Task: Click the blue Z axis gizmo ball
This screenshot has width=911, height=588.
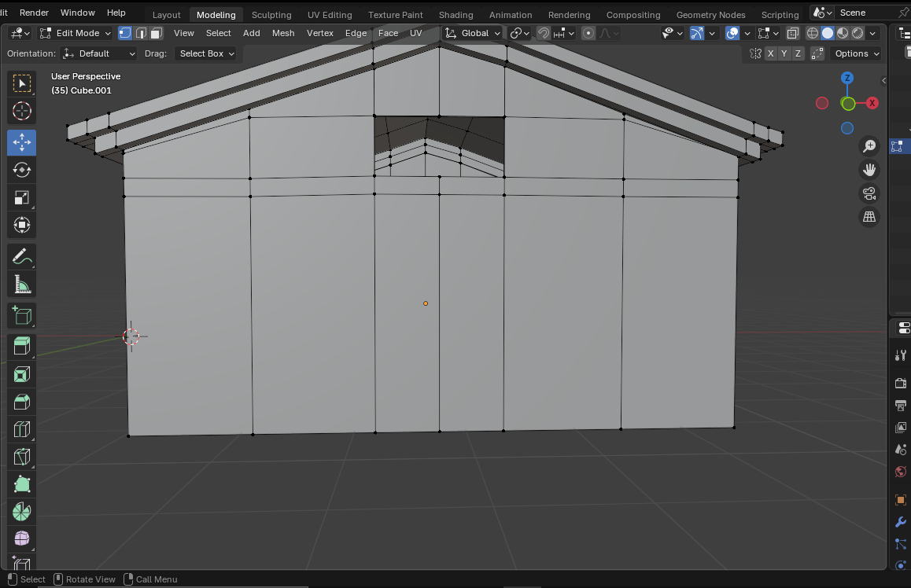Action: click(x=847, y=78)
